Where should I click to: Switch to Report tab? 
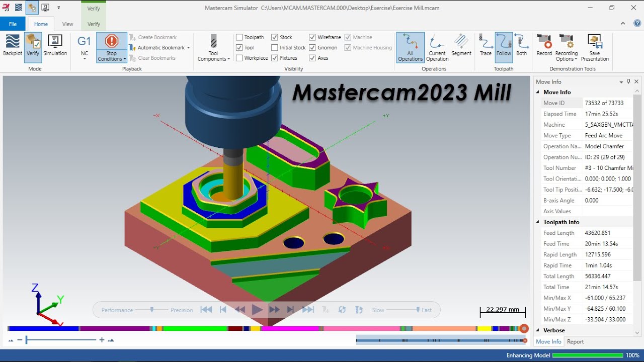(575, 341)
